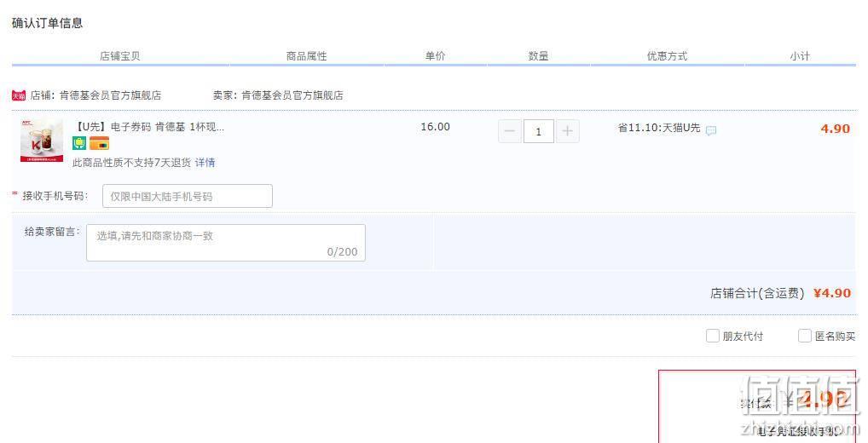Click the 小计 column header
Image resolution: width=868 pixels, height=443 pixels.
[x=800, y=56]
